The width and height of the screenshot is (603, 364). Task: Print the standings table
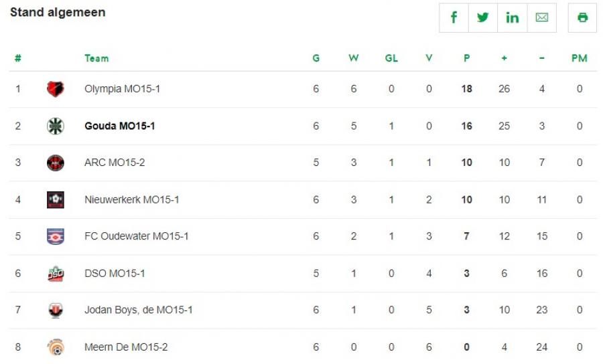click(582, 18)
